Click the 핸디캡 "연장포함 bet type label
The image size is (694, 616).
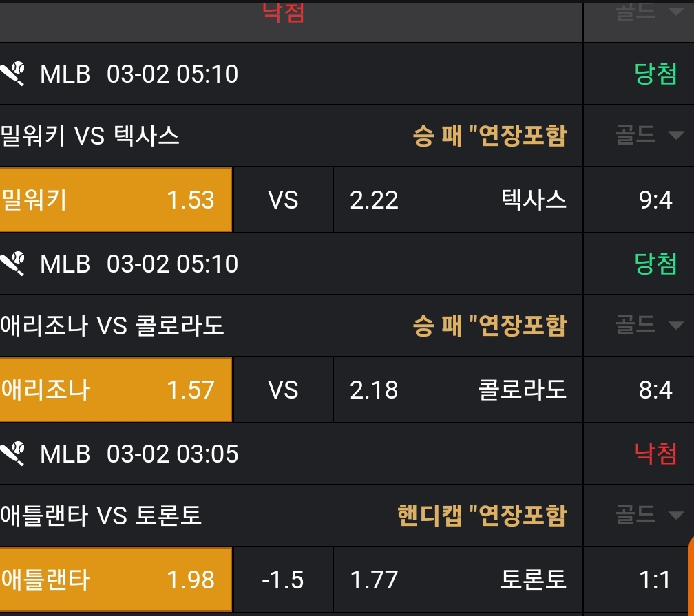tap(481, 515)
